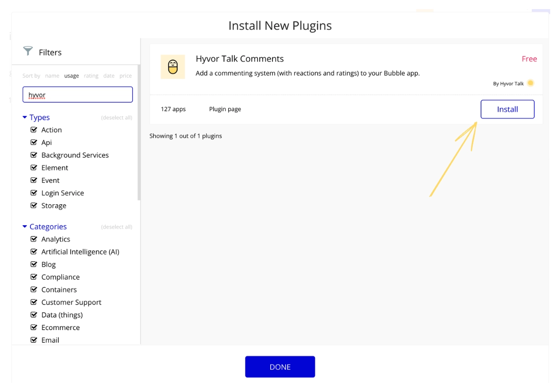
Task: Click the 127 apps count
Action: (173, 109)
